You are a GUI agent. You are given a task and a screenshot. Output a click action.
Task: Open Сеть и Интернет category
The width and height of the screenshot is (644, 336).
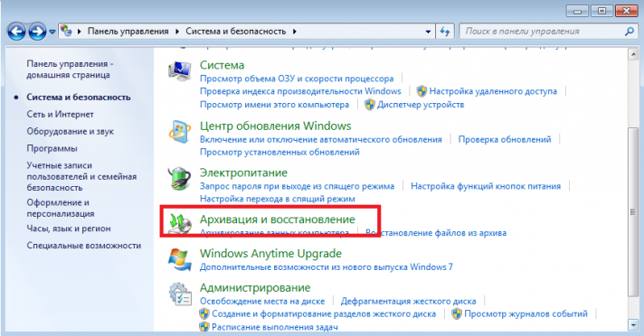60,115
